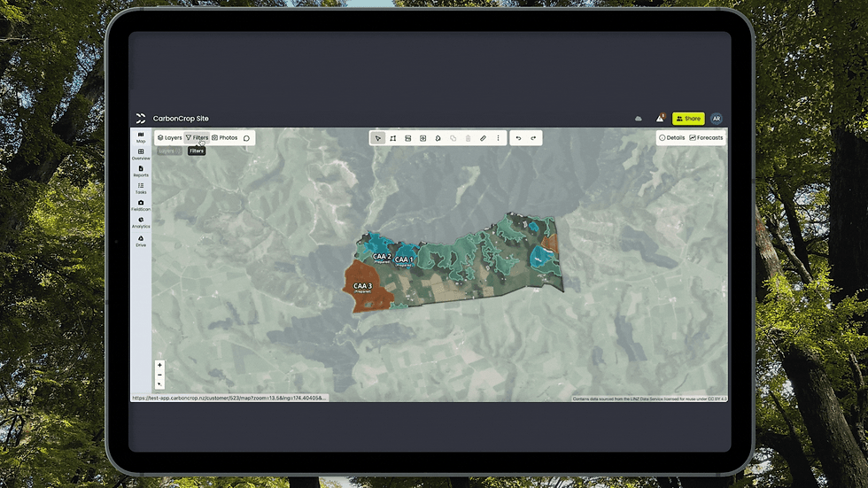Click the delete trash tool
868x488 pixels.
[468, 138]
